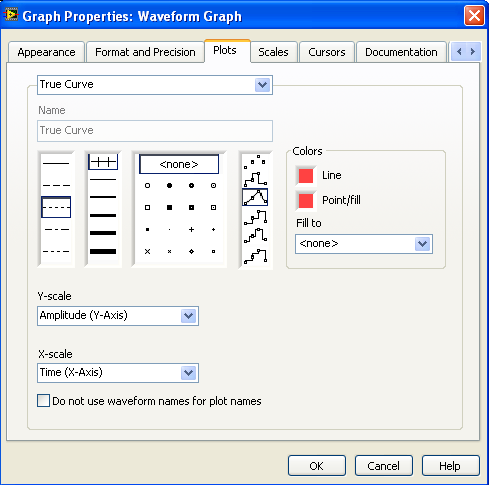Switch to the Scales tab

click(x=273, y=52)
